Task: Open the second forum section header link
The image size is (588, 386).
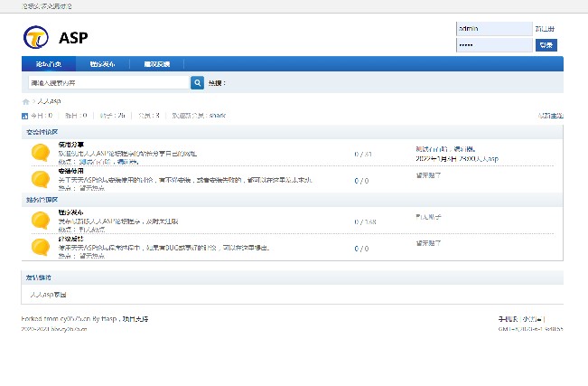Action: (x=42, y=200)
